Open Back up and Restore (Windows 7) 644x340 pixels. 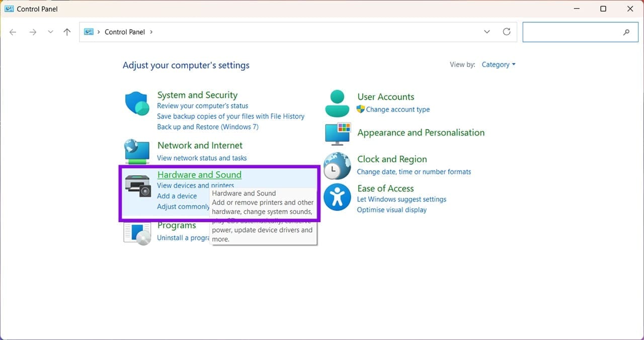coord(208,127)
